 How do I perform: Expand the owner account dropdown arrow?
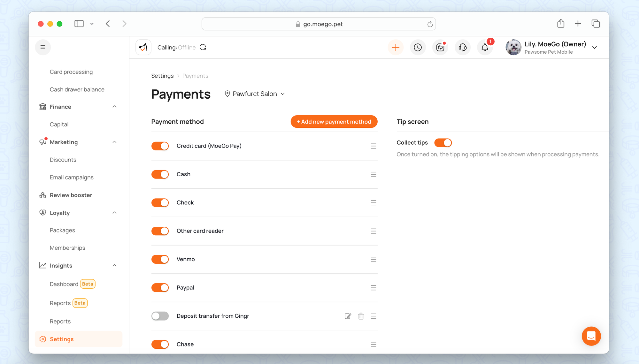(595, 48)
